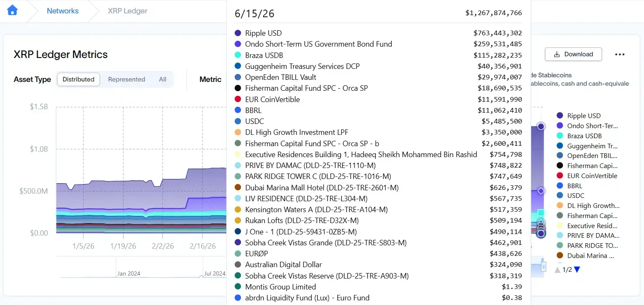Viewport: 644px width, 305px height.
Task: Go to next legend page arrow
Action: (x=577, y=270)
